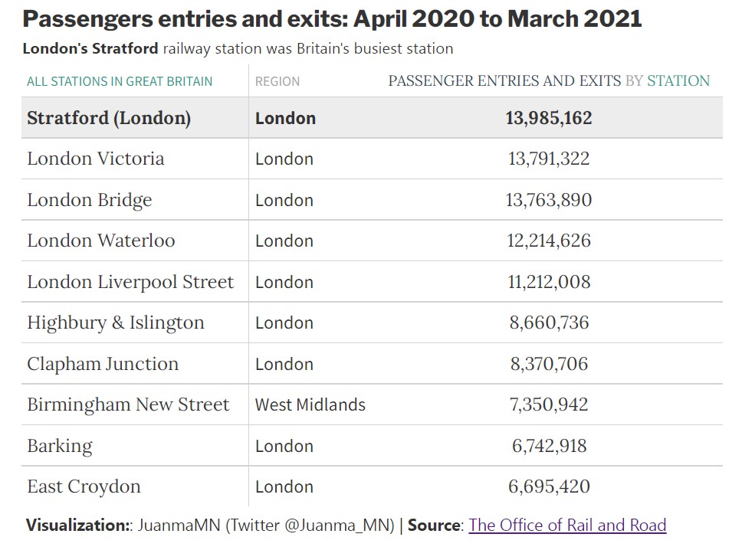
Task: Select Birmingham New Street station cell
Action: coord(128,404)
